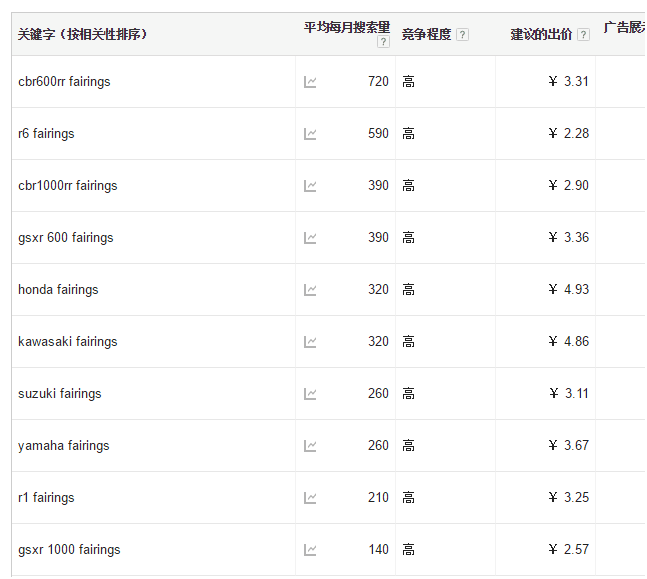Open the help tooltip beside 竞争程度

click(462, 35)
